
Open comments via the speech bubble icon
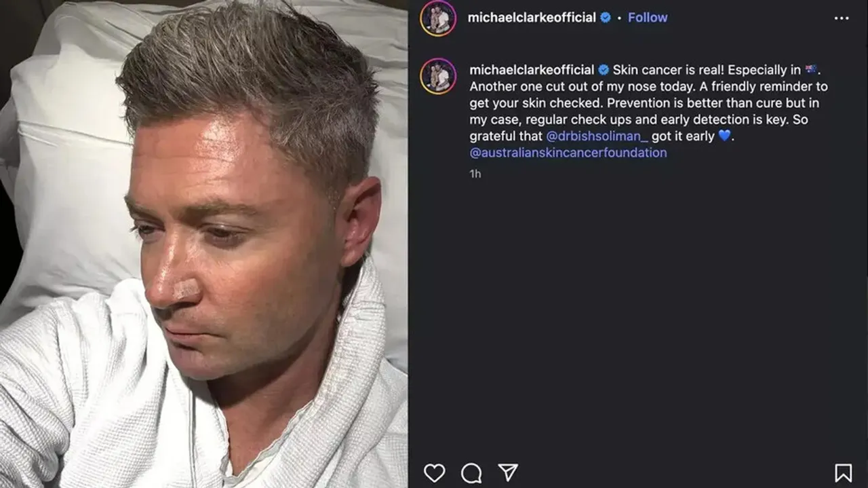pos(471,472)
